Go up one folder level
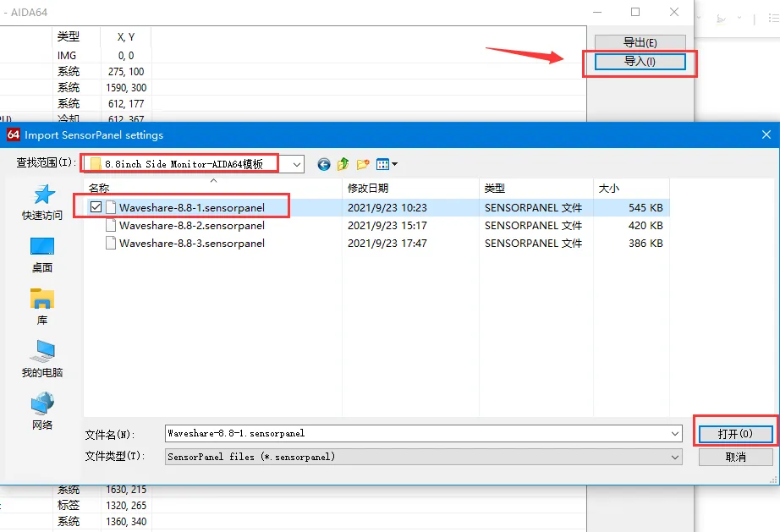Image resolution: width=780 pixels, height=532 pixels. [x=343, y=164]
